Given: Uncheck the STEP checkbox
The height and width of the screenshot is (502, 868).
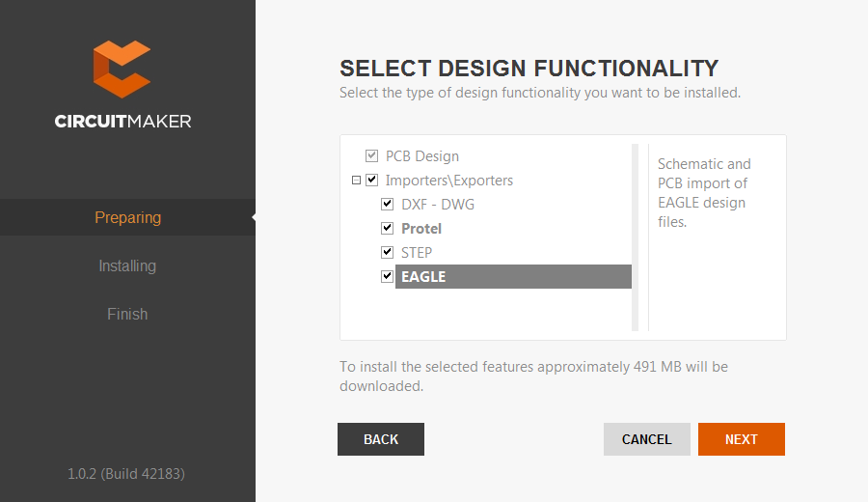Looking at the screenshot, I should (387, 252).
